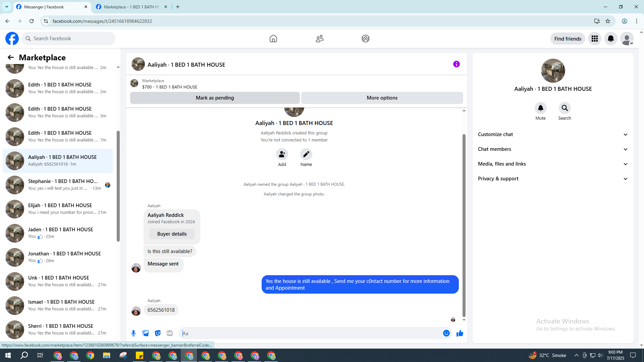Viewport: 644px width, 362px height.
Task: Click the browser address bar URL
Action: [102, 21]
